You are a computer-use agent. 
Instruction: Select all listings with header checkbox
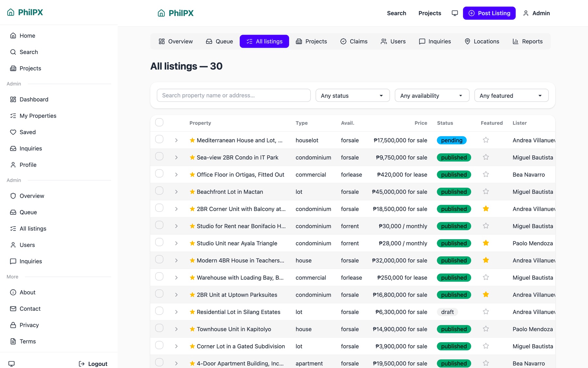(x=159, y=122)
